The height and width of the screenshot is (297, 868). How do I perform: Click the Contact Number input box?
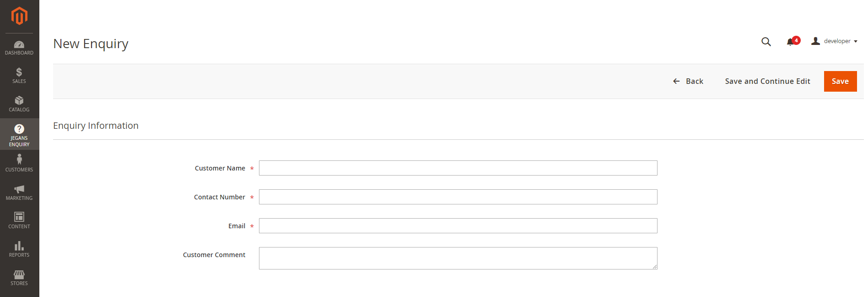(458, 197)
